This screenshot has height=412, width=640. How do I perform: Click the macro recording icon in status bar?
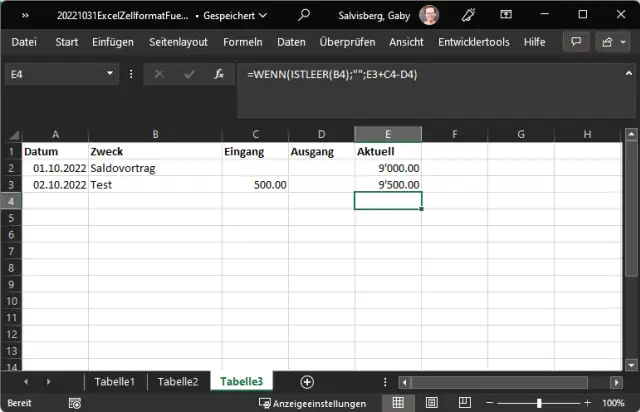coord(73,403)
